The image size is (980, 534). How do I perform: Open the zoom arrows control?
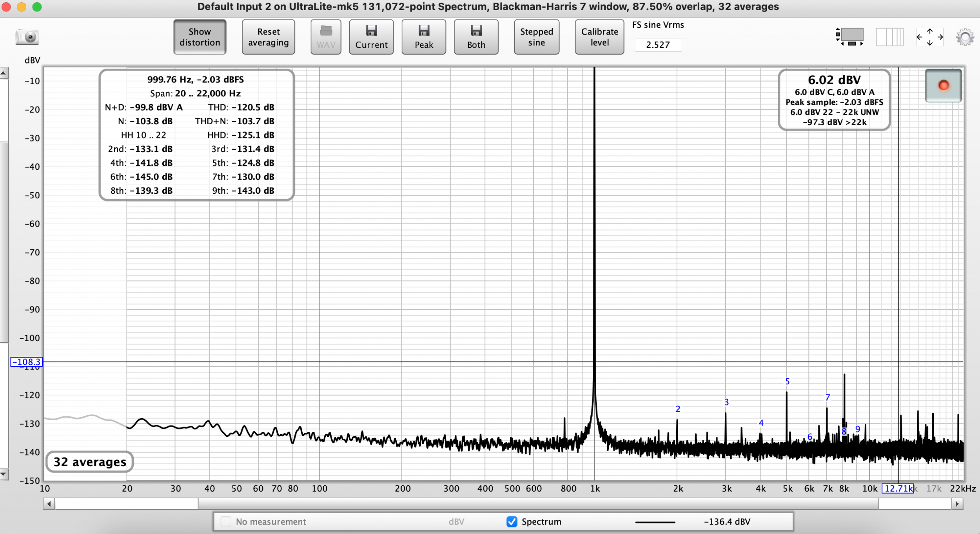[930, 37]
